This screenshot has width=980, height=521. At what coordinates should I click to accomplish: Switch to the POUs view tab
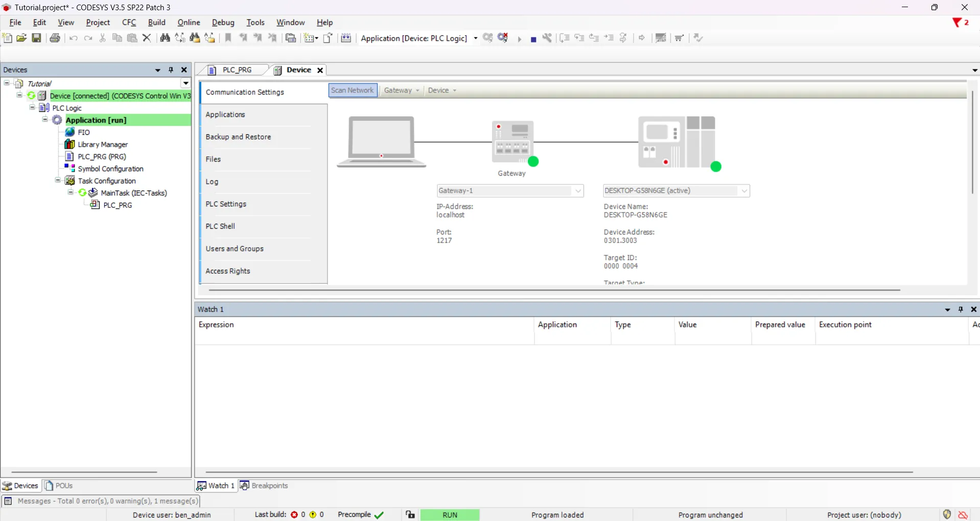coord(59,486)
